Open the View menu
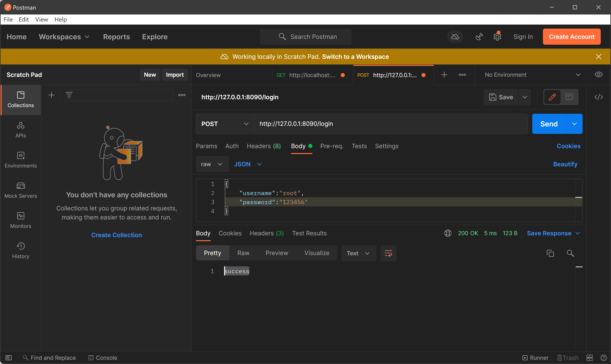 (41, 19)
